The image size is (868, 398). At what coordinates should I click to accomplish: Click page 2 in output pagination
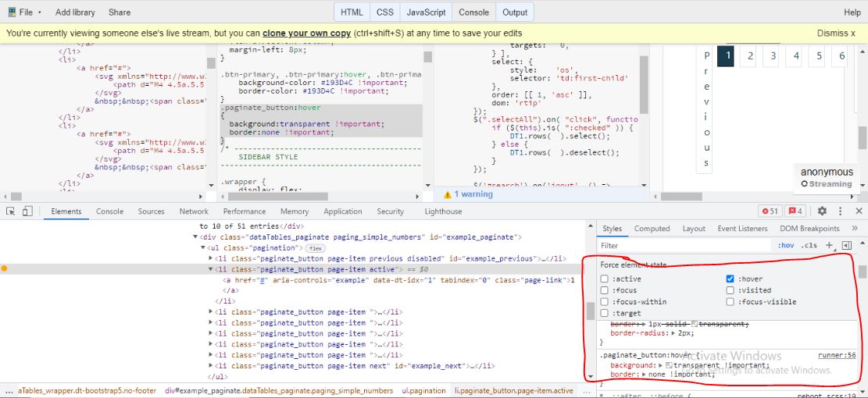click(x=750, y=56)
